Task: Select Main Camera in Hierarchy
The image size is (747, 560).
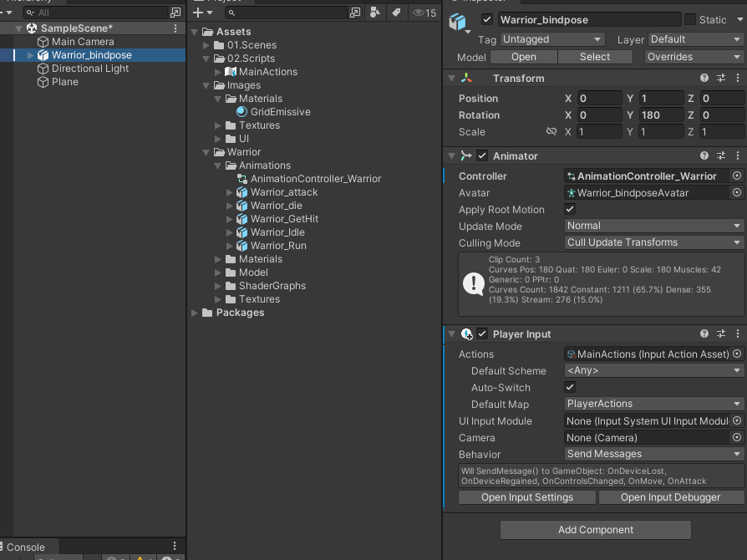Action: 83,42
